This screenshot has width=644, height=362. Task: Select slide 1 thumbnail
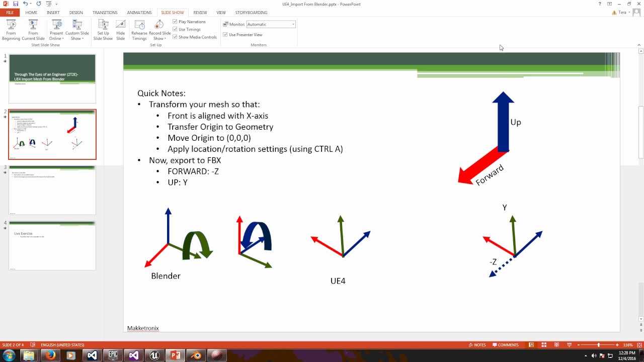tap(52, 79)
